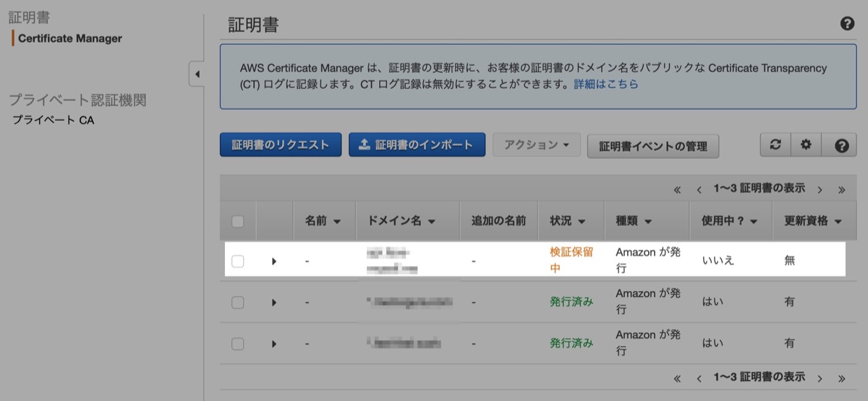This screenshot has height=401, width=868.
Task: Go to next page in bottom pagination
Action: (x=820, y=378)
